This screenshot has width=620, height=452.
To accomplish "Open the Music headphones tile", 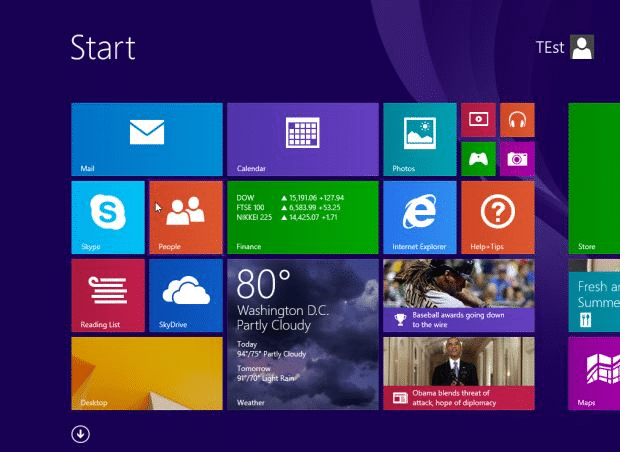I will point(517,120).
